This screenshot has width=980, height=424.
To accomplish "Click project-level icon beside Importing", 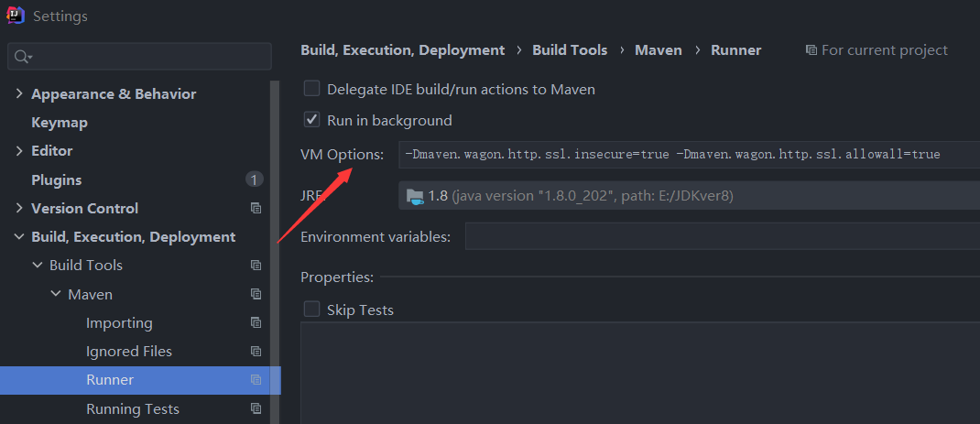I will [256, 323].
